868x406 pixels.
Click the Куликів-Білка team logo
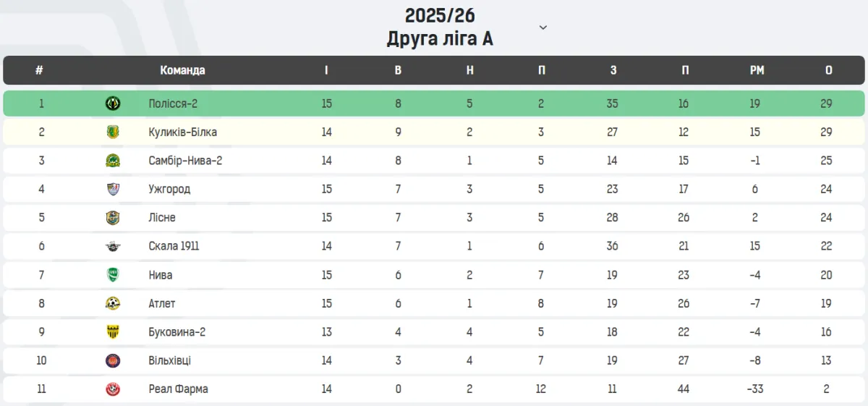(113, 132)
